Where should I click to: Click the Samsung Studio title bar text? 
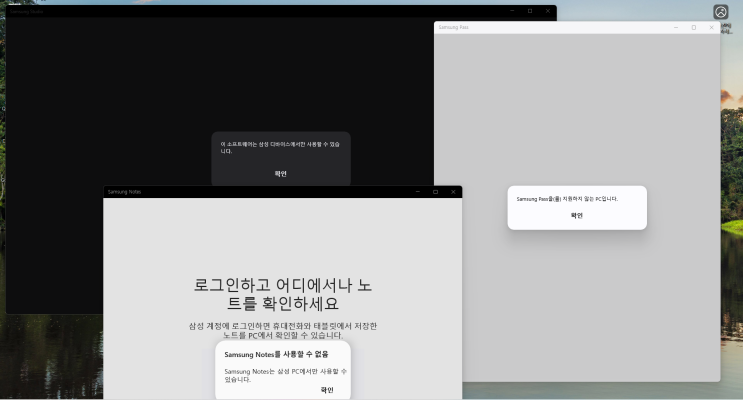[27, 11]
